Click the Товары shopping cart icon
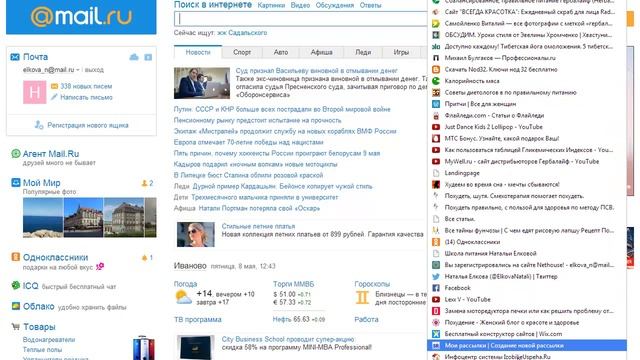This screenshot has height=360, width=640. (x=16, y=327)
